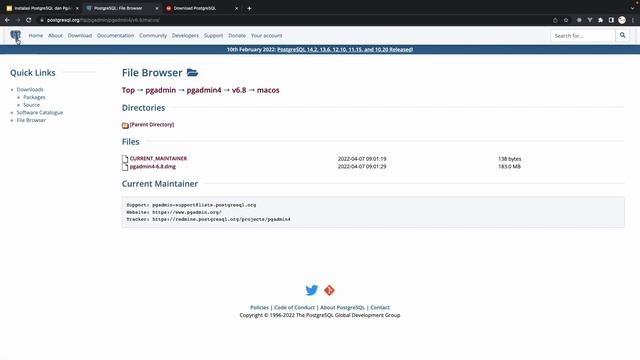
Task: Select the PostgreSQL File Browser tab
Action: point(122,8)
